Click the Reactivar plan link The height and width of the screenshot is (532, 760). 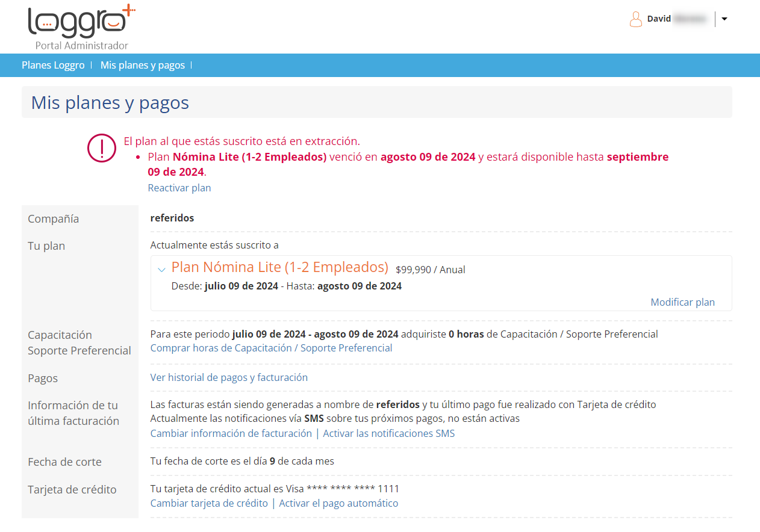pos(179,188)
